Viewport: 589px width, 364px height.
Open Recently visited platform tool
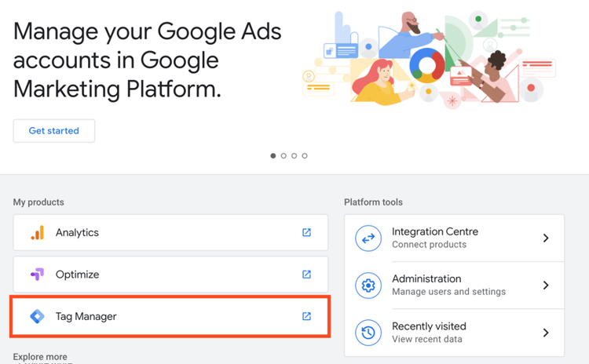coord(454,333)
